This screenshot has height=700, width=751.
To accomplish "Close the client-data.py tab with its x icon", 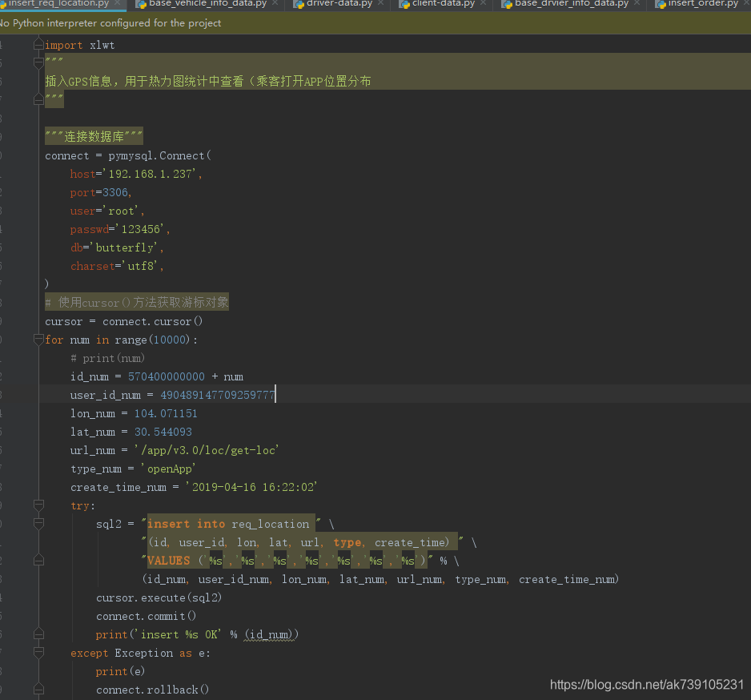I will (x=483, y=4).
